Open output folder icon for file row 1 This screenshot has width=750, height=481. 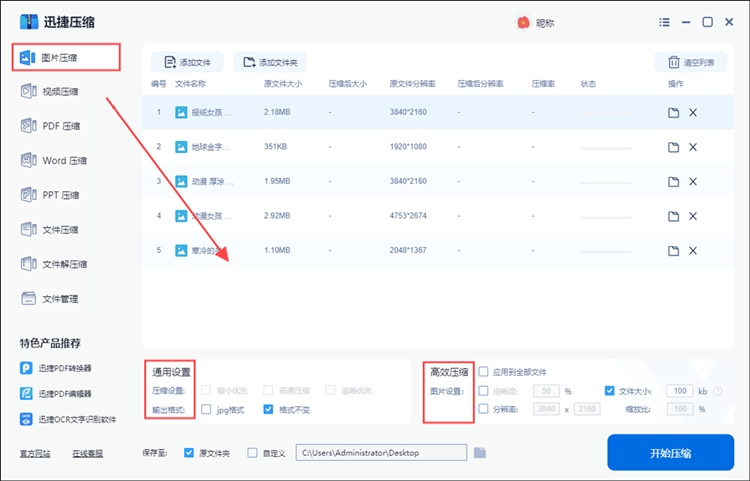click(674, 113)
